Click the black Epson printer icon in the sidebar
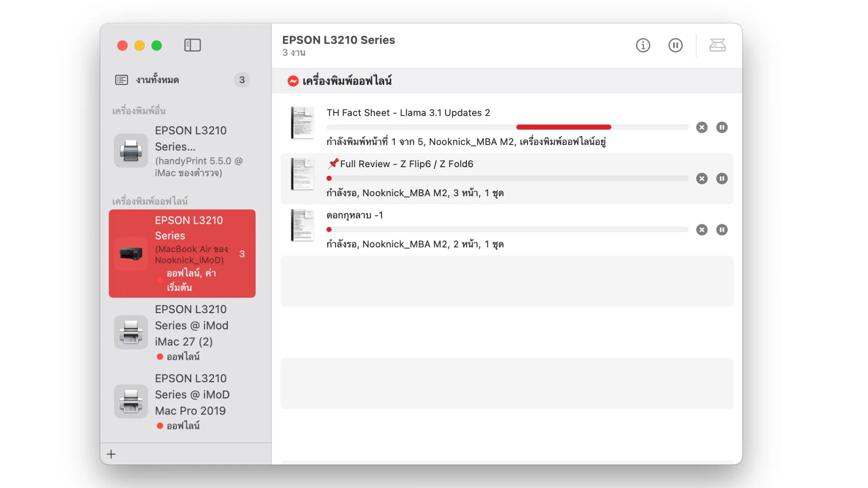 coord(131,253)
